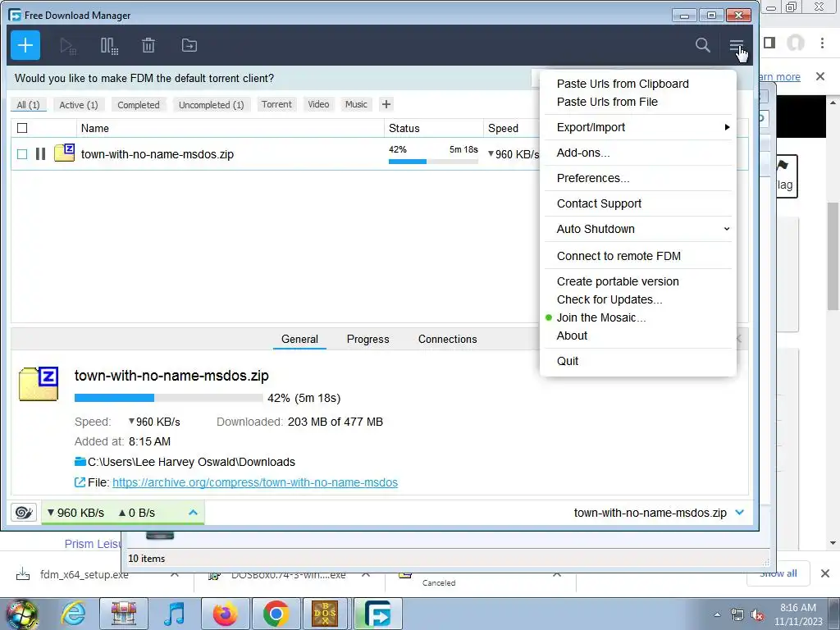Select Contact Support menu entry

pos(599,203)
